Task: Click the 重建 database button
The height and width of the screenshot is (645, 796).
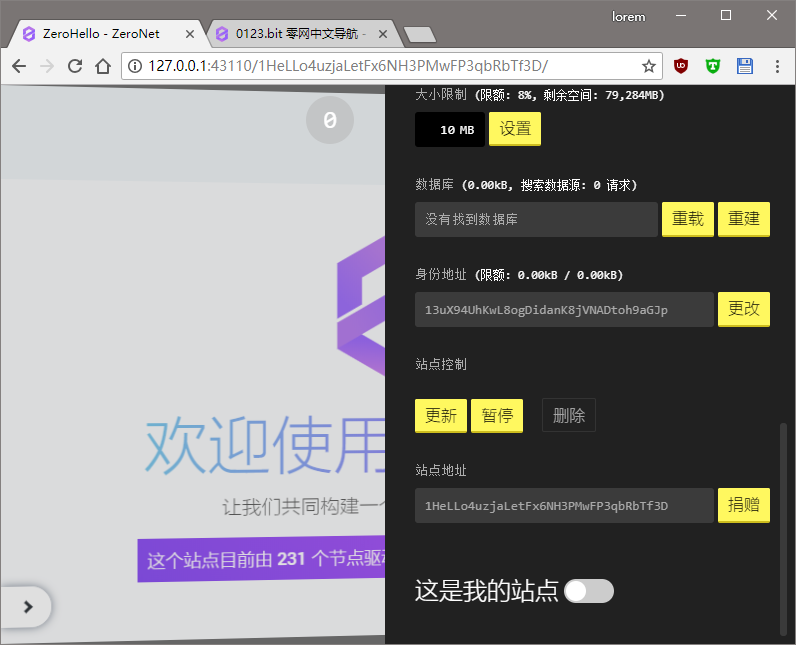Action: [x=744, y=219]
